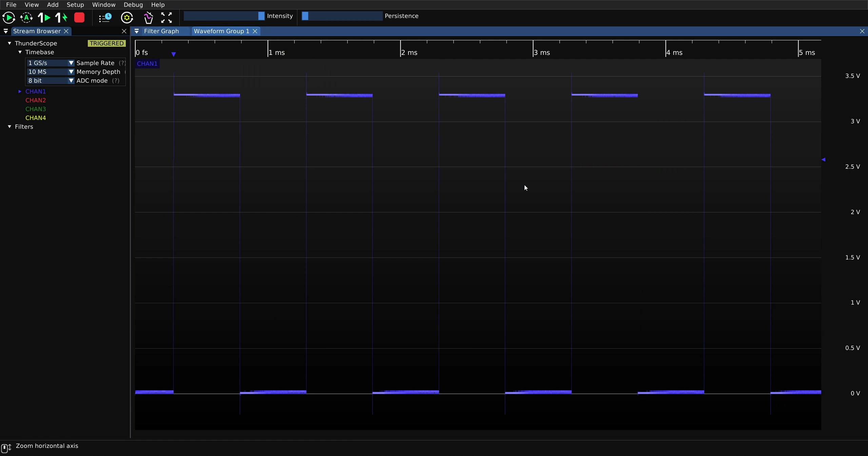Image resolution: width=868 pixels, height=456 pixels.
Task: Click the yellow refresh settings icon
Action: point(127,18)
